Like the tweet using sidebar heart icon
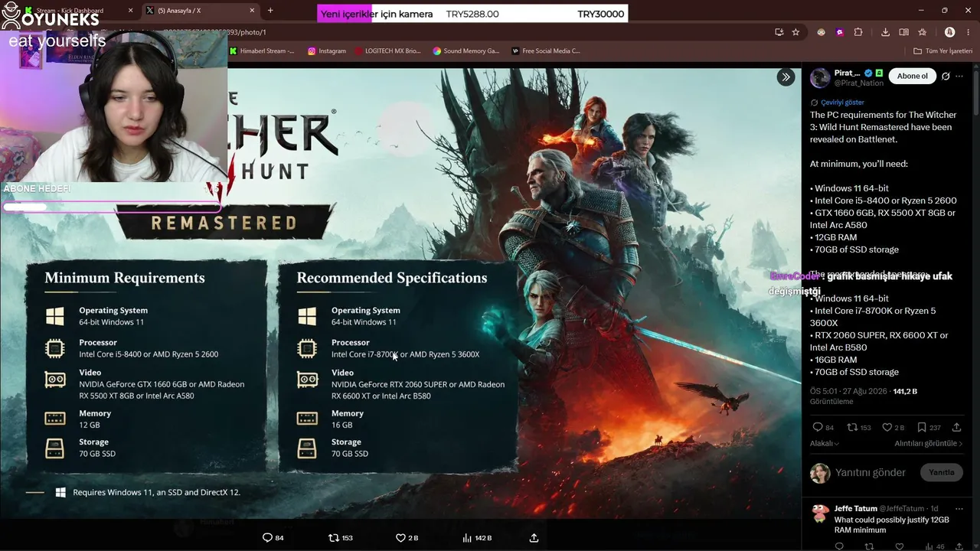Screen dimensions: 980x551 (887, 428)
